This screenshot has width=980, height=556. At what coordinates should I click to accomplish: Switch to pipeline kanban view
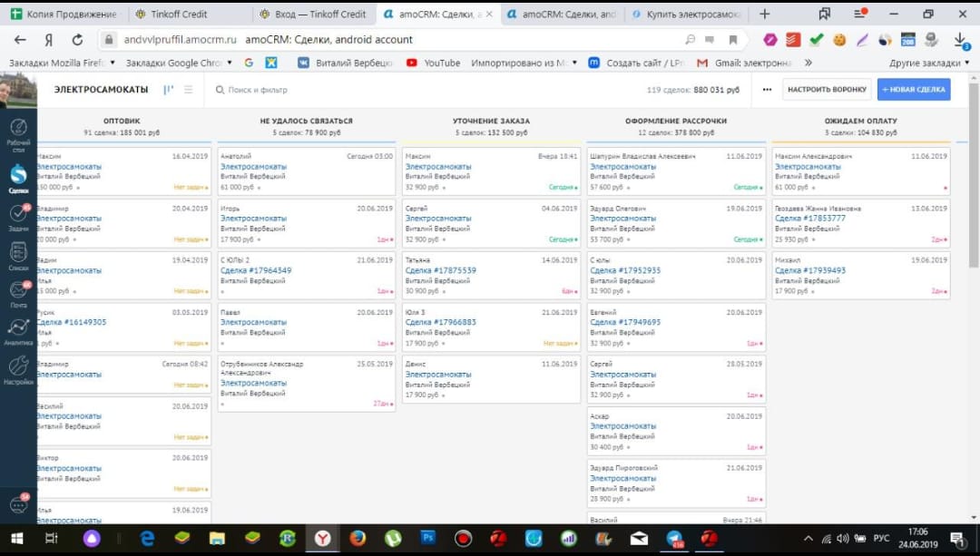tap(168, 90)
